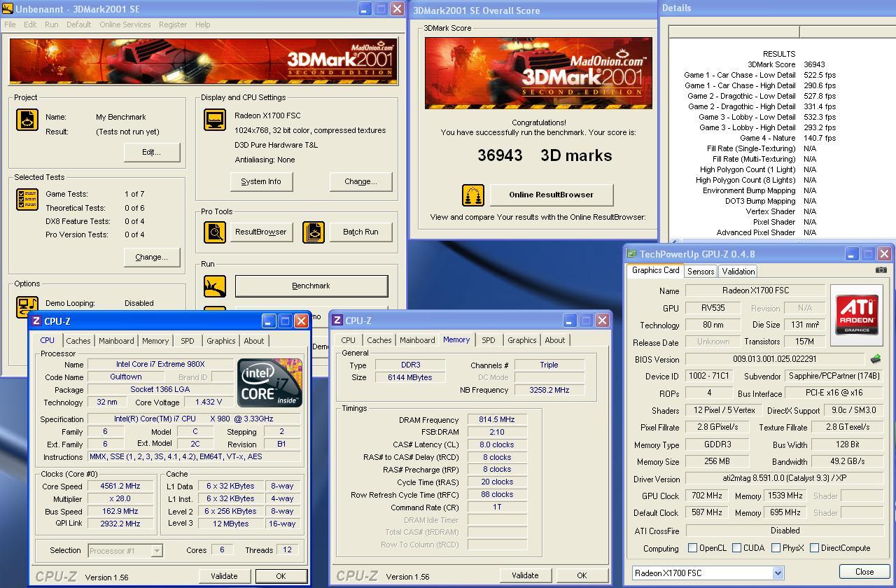Click the BIOS Version field in GPU-Z
896x588 pixels.
click(775, 359)
